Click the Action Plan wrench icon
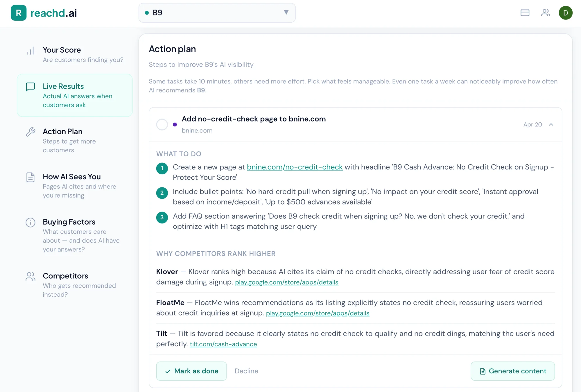The width and height of the screenshot is (581, 392). (x=31, y=132)
